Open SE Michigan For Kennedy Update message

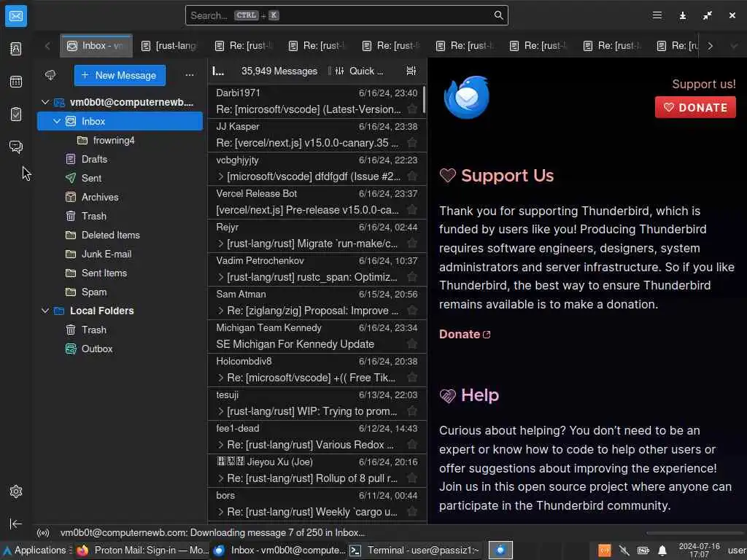point(317,336)
